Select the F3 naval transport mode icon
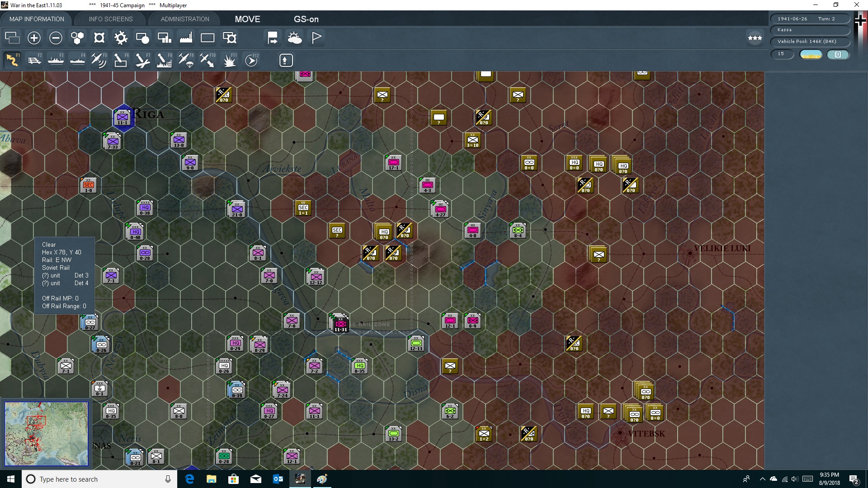This screenshot has width=868, height=488. click(56, 60)
